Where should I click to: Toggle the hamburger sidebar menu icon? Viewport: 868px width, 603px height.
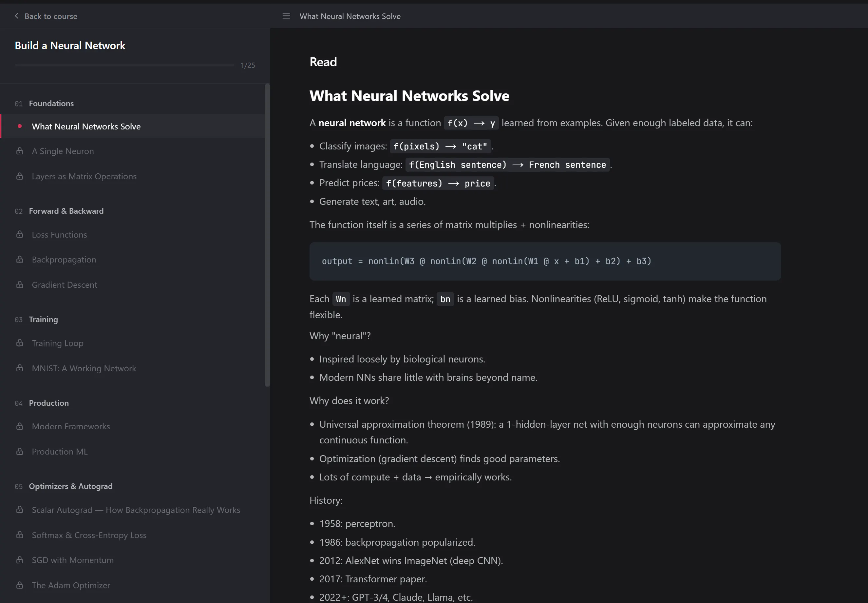point(286,16)
